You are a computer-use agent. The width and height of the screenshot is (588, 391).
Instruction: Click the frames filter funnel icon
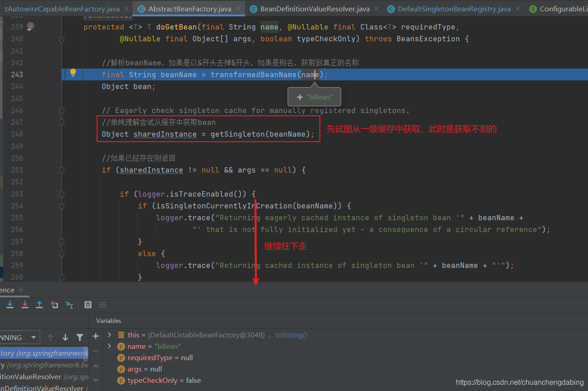click(x=80, y=337)
